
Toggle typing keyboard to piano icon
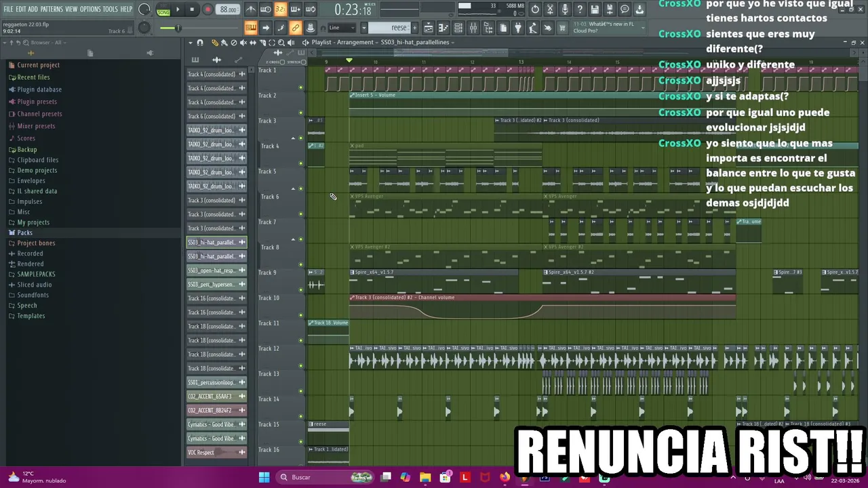click(x=250, y=28)
